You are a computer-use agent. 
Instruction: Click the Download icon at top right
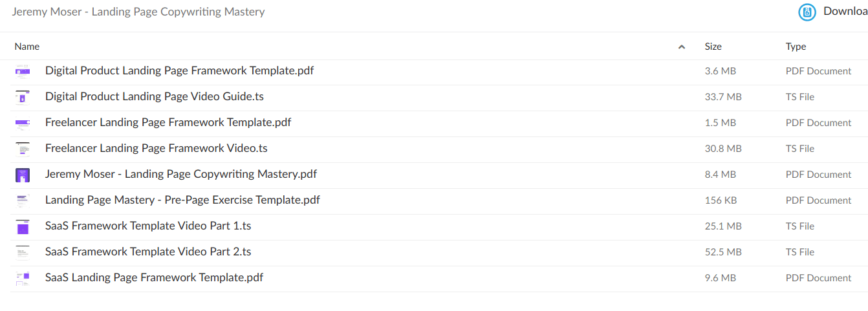807,12
